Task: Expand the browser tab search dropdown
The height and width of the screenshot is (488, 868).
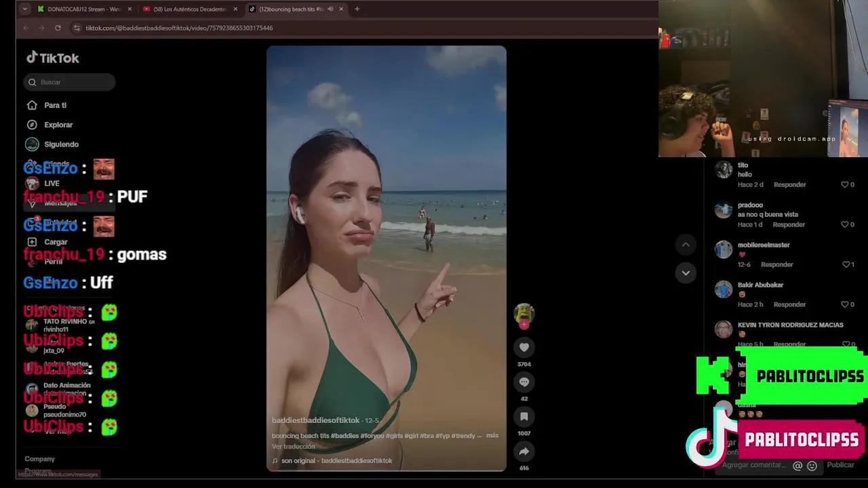Action: click(x=25, y=9)
